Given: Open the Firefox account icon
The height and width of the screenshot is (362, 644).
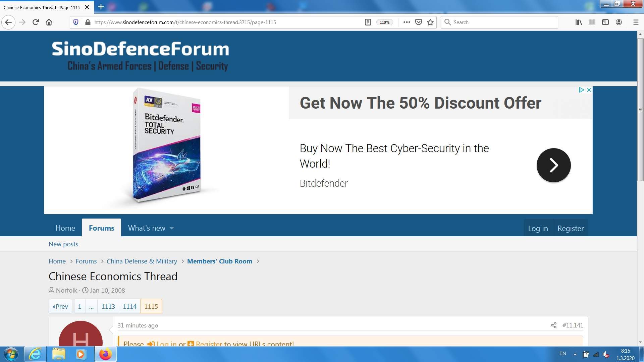Looking at the screenshot, I should [619, 22].
